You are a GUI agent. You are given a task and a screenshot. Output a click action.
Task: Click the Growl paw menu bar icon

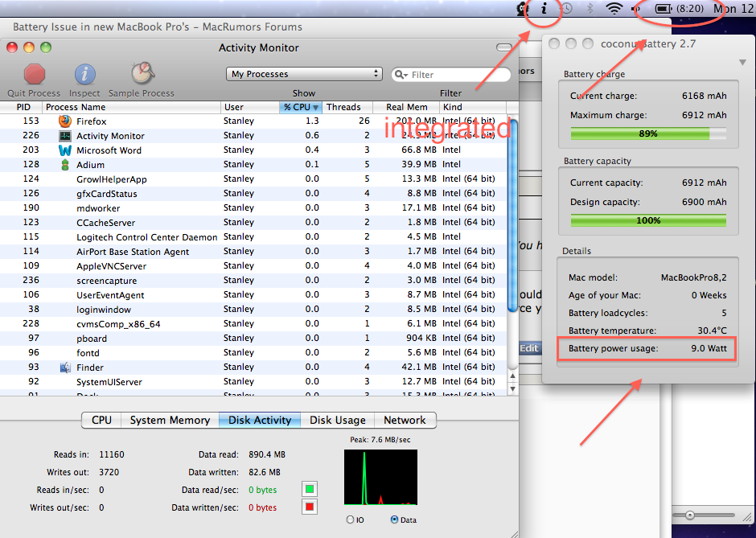[523, 9]
